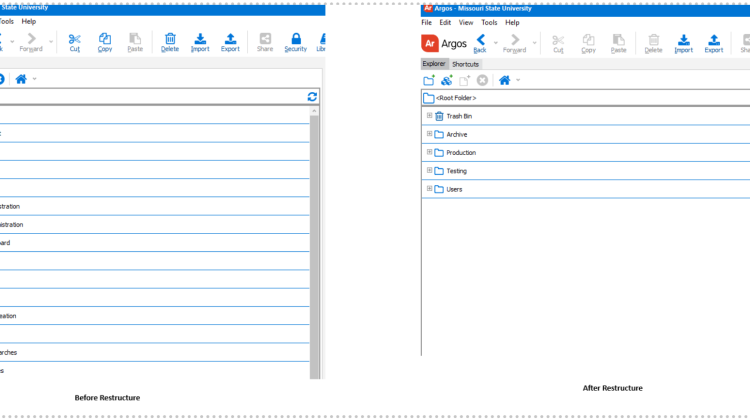Screen dimensions: 750x420
Task: Click Cut scissors in After Restructure toolbar
Action: click(x=558, y=43)
